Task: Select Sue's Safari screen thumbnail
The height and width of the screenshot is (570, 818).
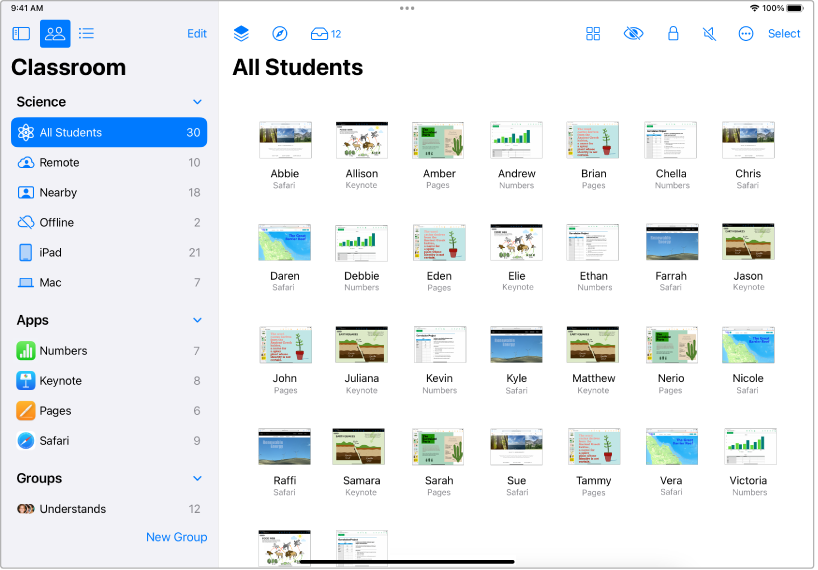Action: click(516, 447)
